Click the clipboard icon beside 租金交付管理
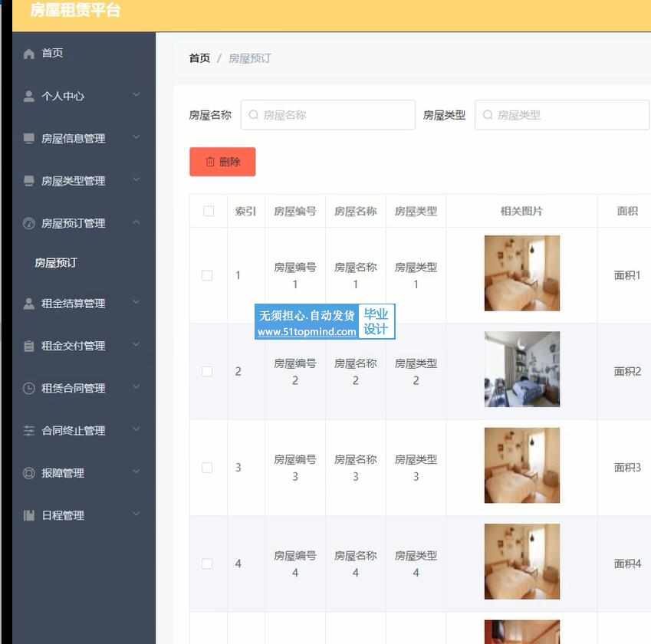This screenshot has height=644, width=651. click(28, 346)
